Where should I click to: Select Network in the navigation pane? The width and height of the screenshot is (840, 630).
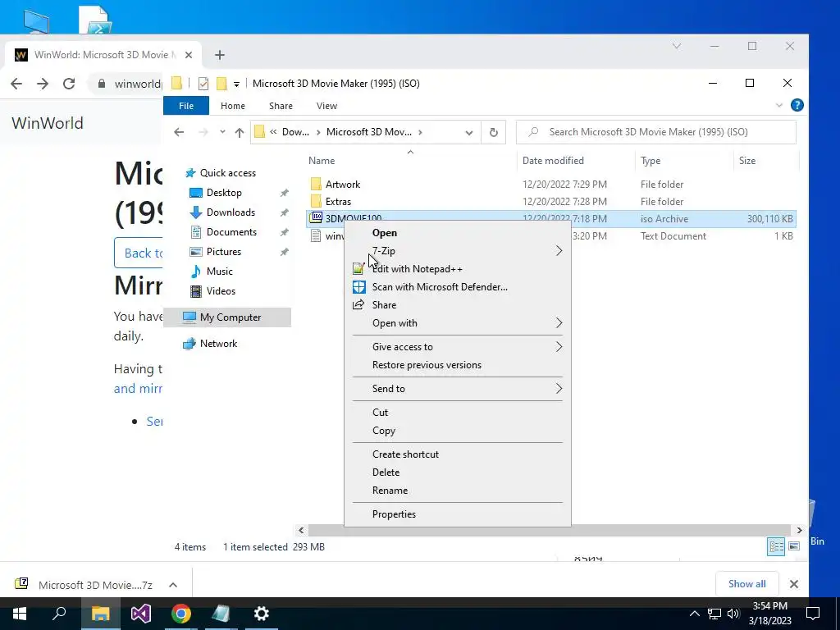tap(218, 344)
